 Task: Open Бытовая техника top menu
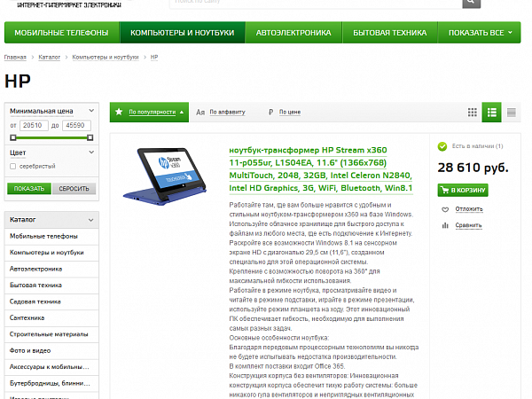click(390, 33)
